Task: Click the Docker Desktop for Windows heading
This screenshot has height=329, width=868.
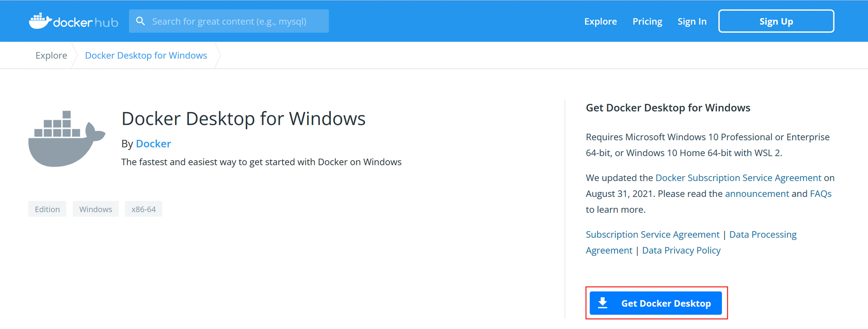Action: 243,119
